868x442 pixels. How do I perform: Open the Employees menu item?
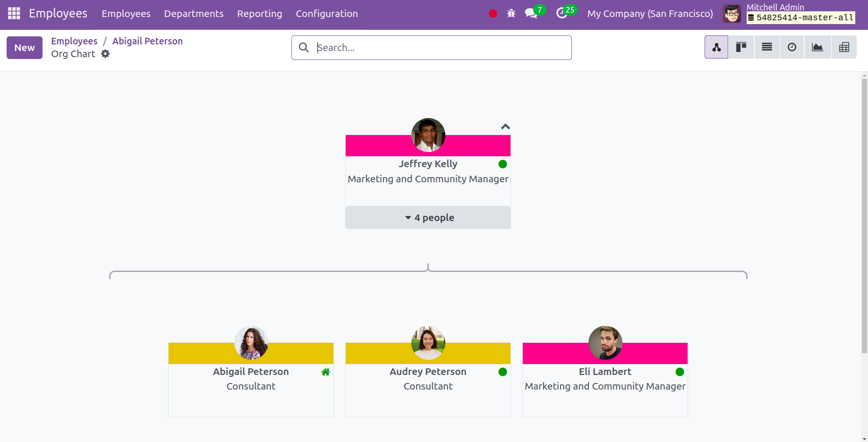tap(126, 14)
